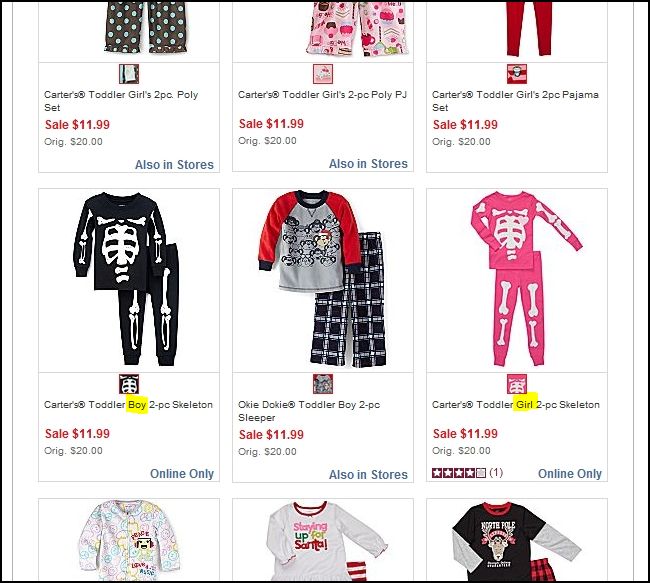
Task: Click the Okie Dokie sleeper swatch thumbnail
Action: pyautogui.click(x=323, y=384)
